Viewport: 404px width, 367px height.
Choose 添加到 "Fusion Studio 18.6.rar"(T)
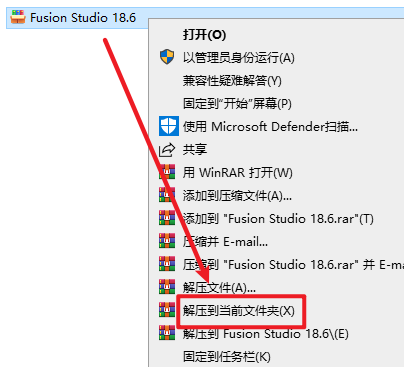pos(278,219)
